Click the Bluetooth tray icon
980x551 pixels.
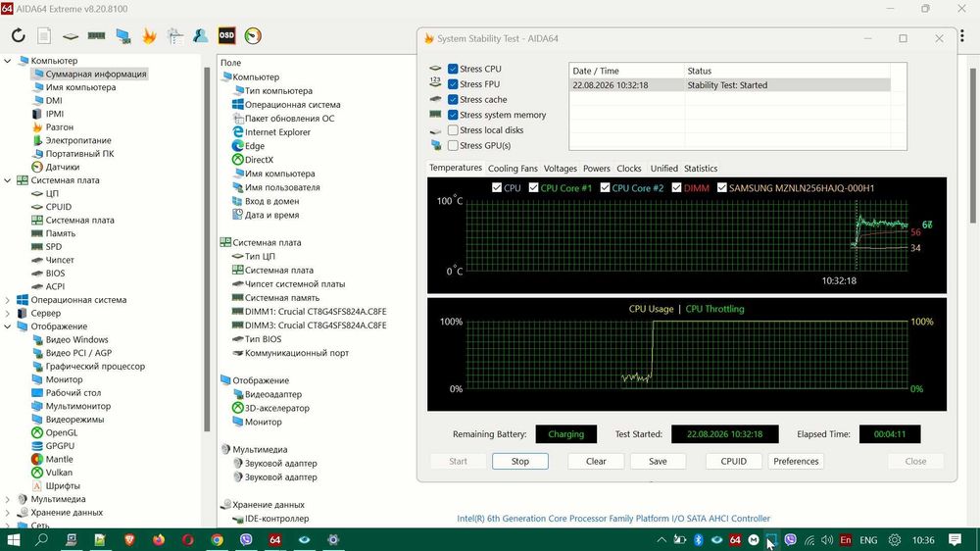[x=698, y=540]
